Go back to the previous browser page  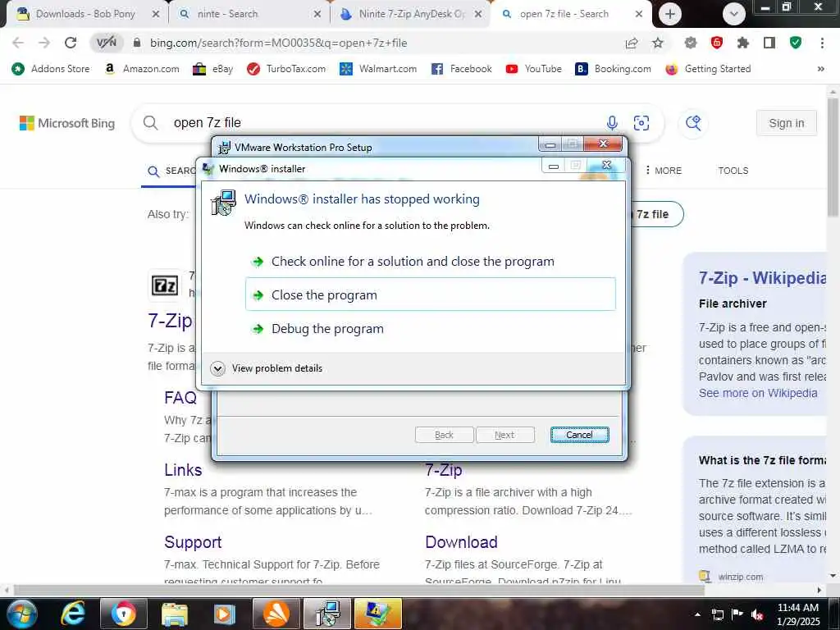click(x=18, y=43)
